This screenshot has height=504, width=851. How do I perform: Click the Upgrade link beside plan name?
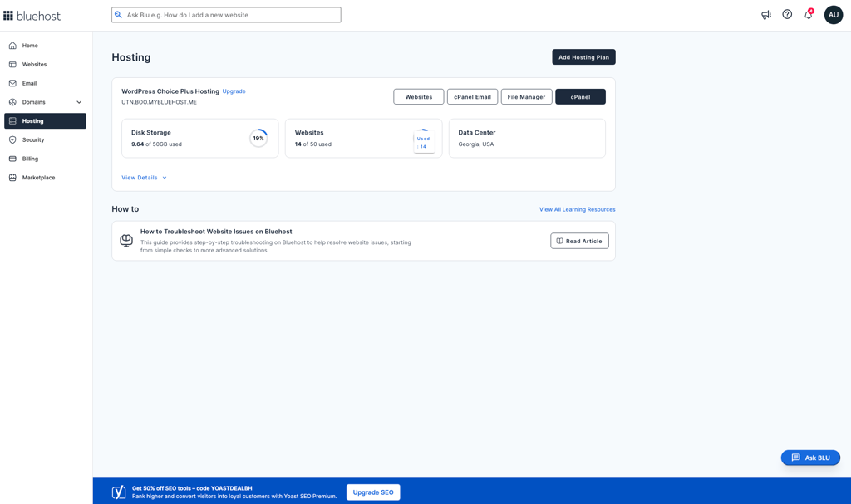234,91
